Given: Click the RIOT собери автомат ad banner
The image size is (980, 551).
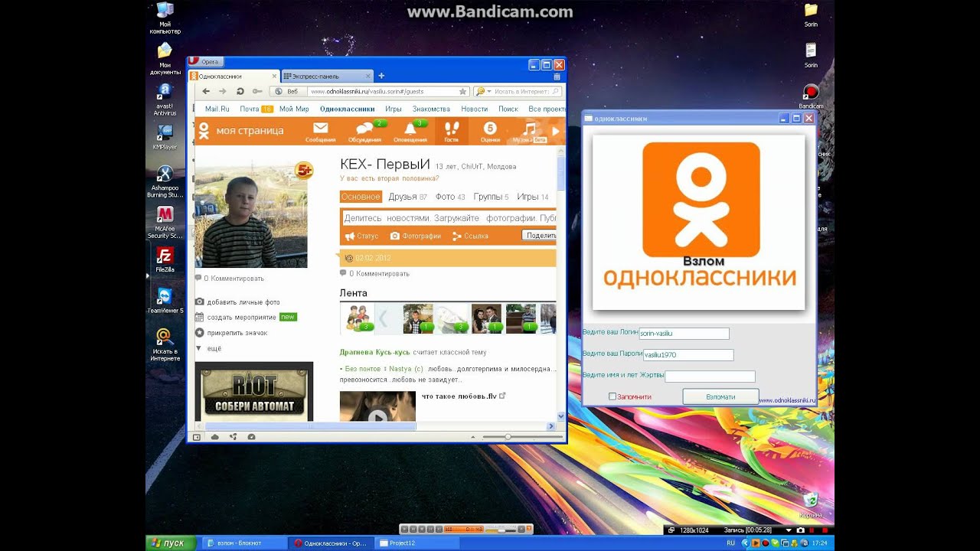Looking at the screenshot, I should (254, 391).
